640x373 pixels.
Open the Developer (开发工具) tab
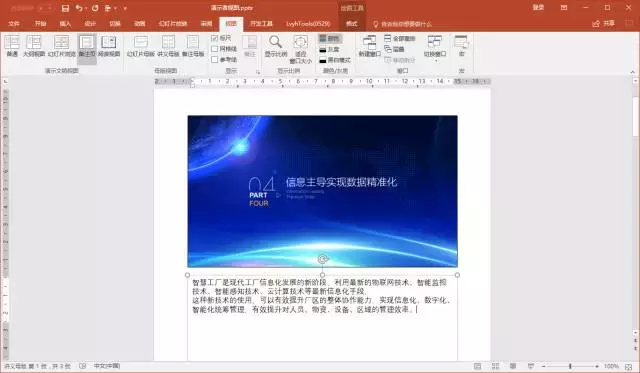(x=261, y=24)
